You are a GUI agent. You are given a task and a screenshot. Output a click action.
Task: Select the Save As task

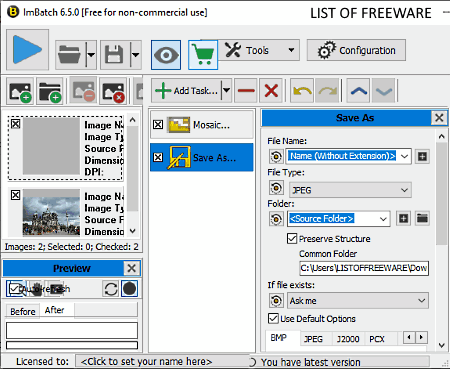pyautogui.click(x=202, y=157)
